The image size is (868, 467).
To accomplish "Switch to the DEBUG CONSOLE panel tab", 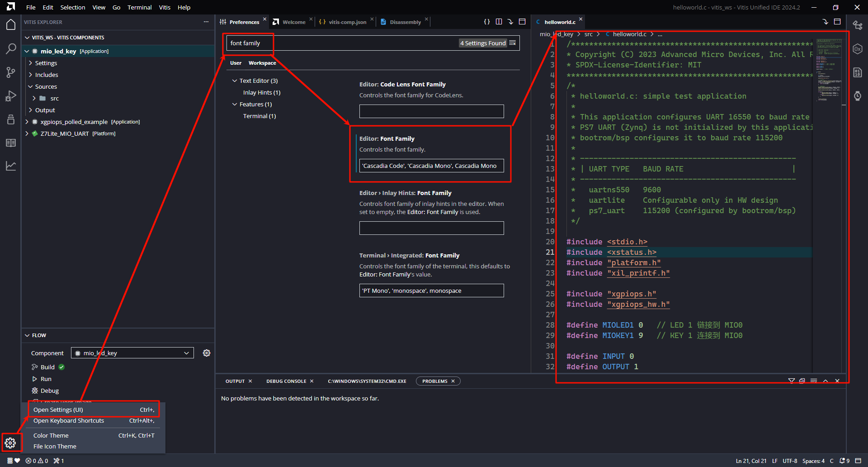I will tap(286, 381).
